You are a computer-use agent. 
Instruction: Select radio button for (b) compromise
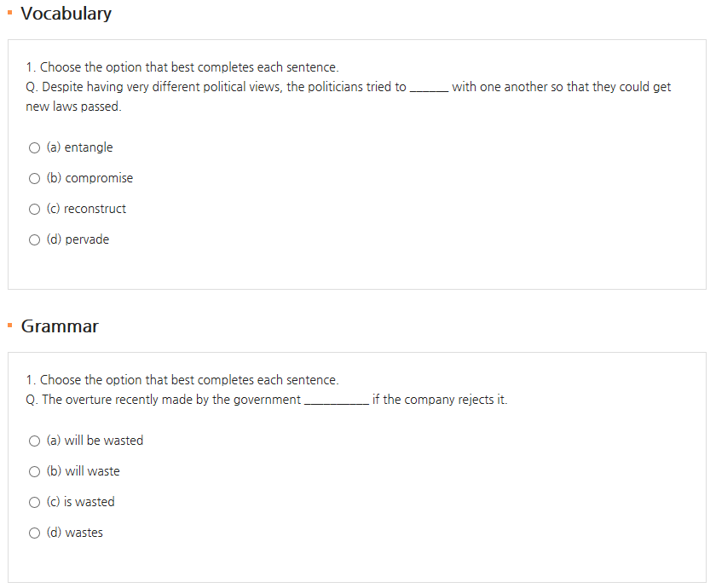click(x=34, y=178)
